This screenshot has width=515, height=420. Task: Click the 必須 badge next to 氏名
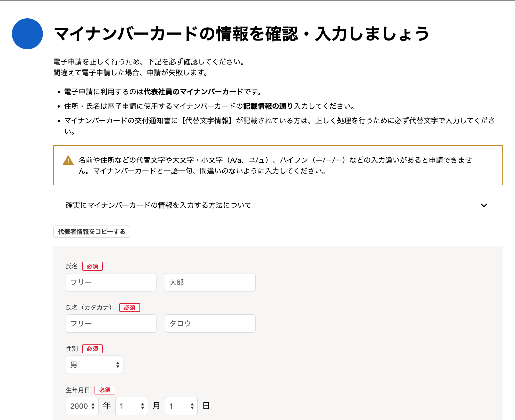(92, 266)
